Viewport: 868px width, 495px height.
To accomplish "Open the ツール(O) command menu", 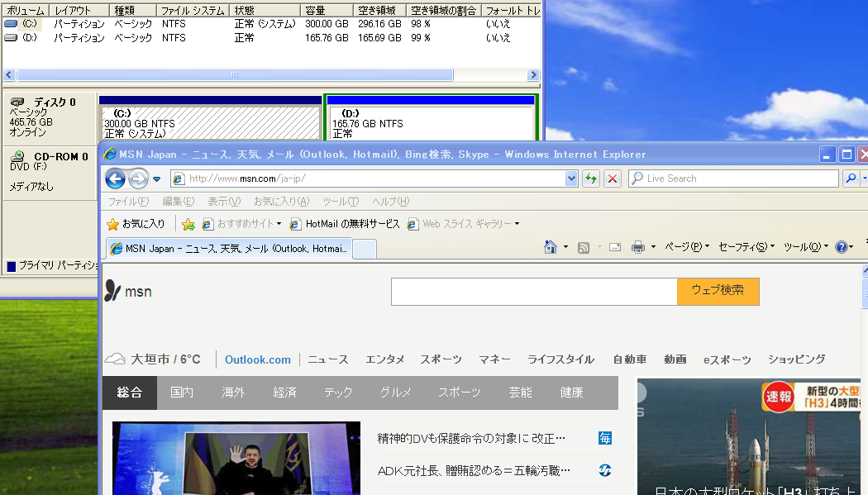I will pyautogui.click(x=805, y=246).
